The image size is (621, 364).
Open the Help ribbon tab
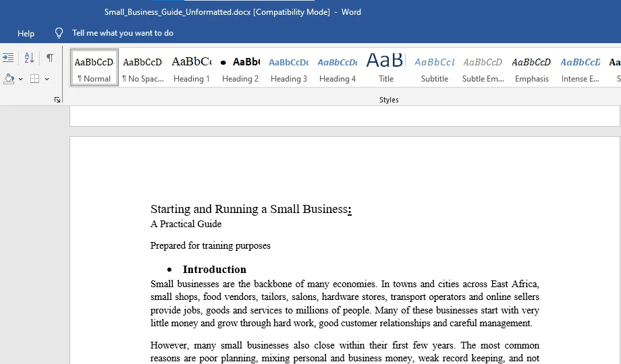click(26, 34)
